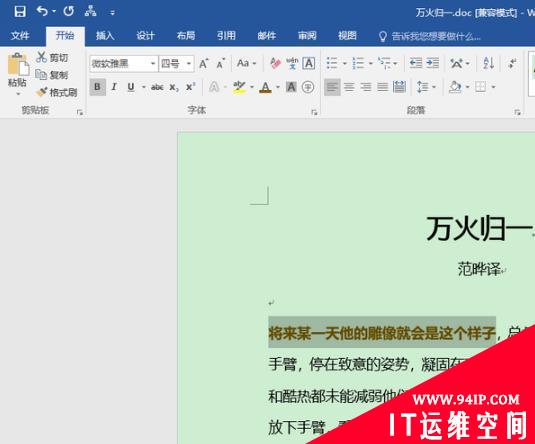Viewport: 535px width, 444px height.
Task: Align text right icon
Action: [366, 87]
